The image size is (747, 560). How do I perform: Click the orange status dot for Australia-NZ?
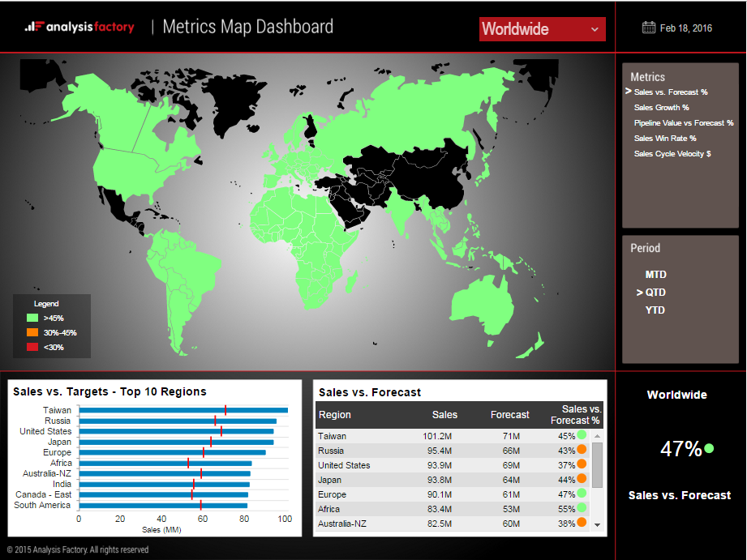pos(582,524)
